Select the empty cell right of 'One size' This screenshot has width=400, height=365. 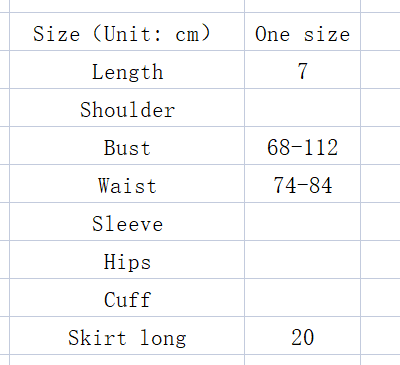click(x=380, y=32)
